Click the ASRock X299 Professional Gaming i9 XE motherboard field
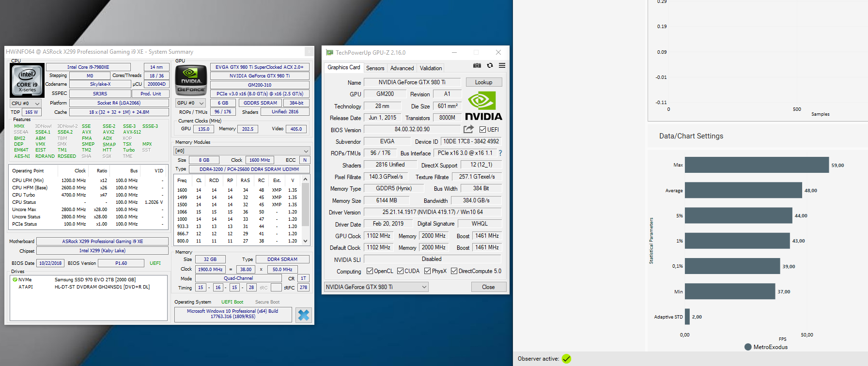 click(102, 242)
